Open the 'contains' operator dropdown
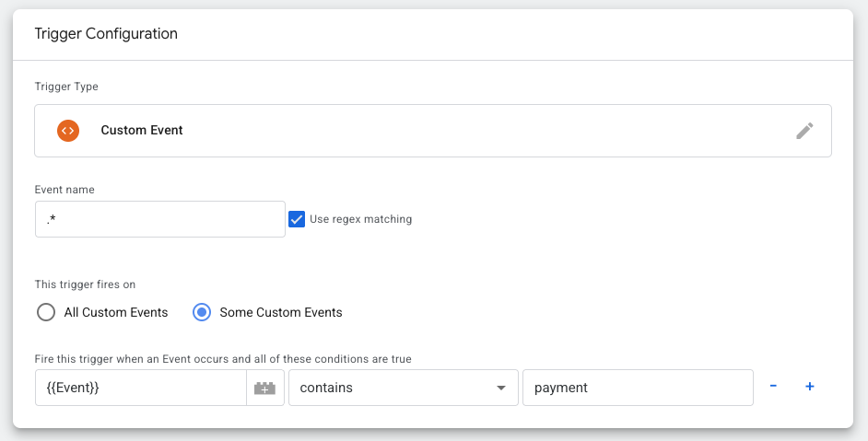868x441 pixels. click(x=401, y=389)
